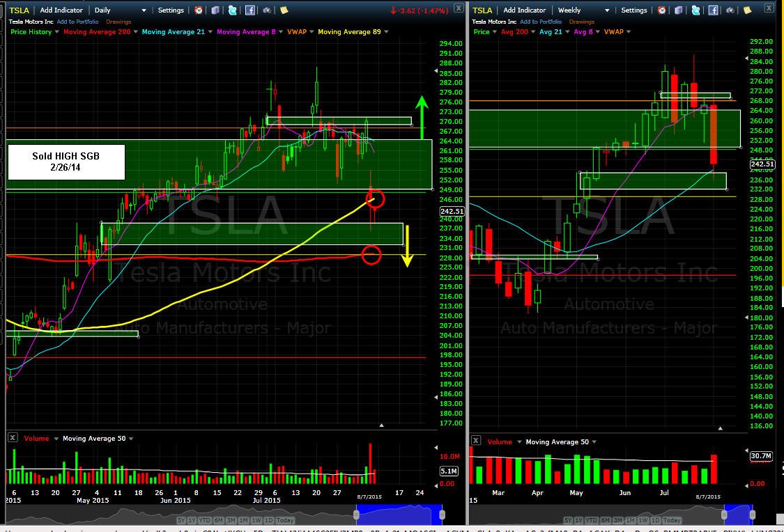Close the Weekly chart Volume panel with X box
784x532 pixels.
tap(476, 441)
